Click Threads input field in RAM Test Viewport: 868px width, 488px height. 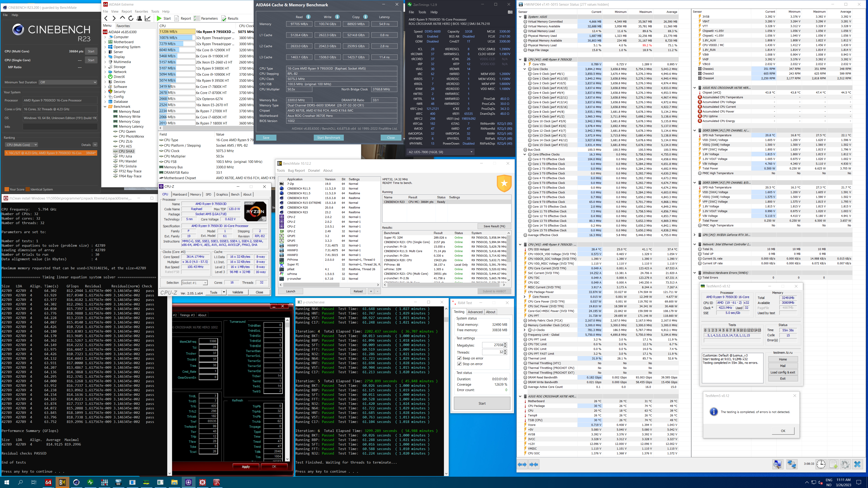pos(493,352)
